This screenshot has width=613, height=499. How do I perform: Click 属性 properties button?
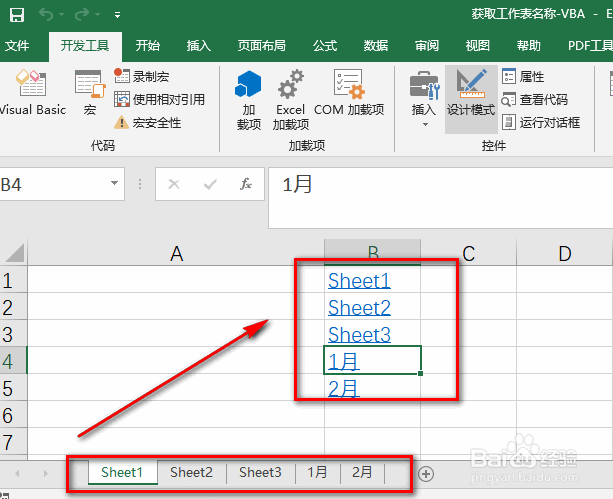pos(523,76)
